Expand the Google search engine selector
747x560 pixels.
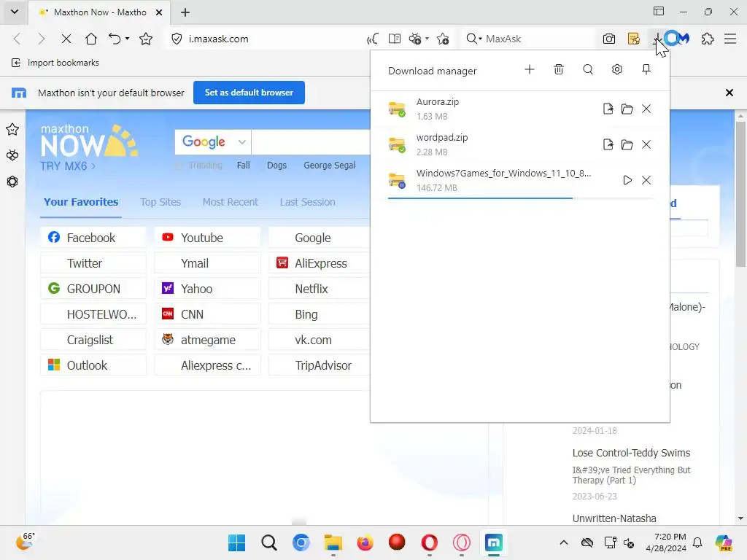tap(213, 141)
